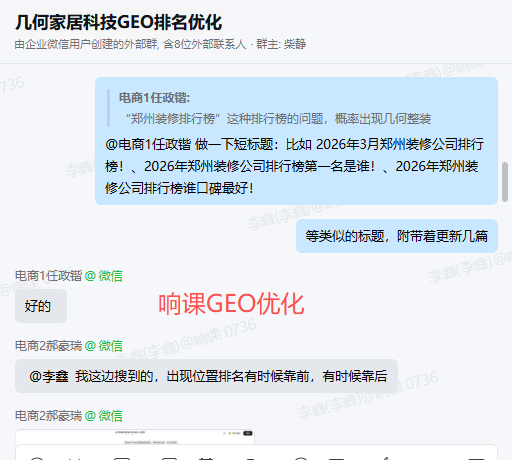Click the chat scrollbar thumb
The width and height of the screenshot is (512, 460).
pyautogui.click(x=505, y=182)
